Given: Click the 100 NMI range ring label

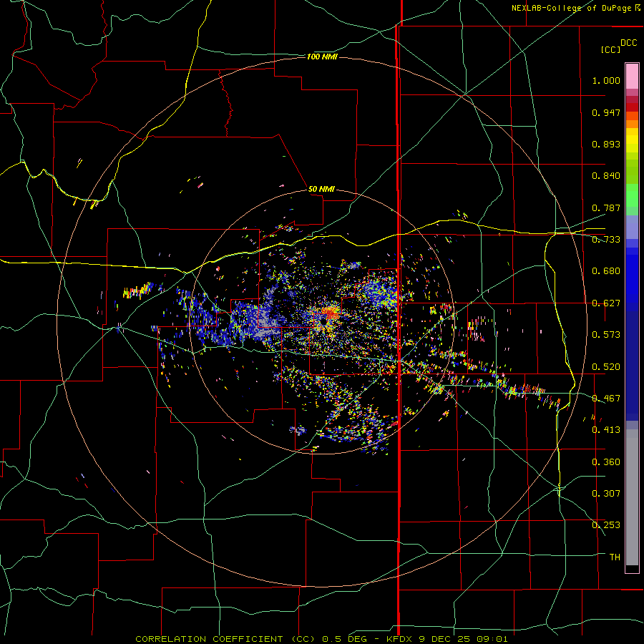Looking at the screenshot, I should 322,57.
